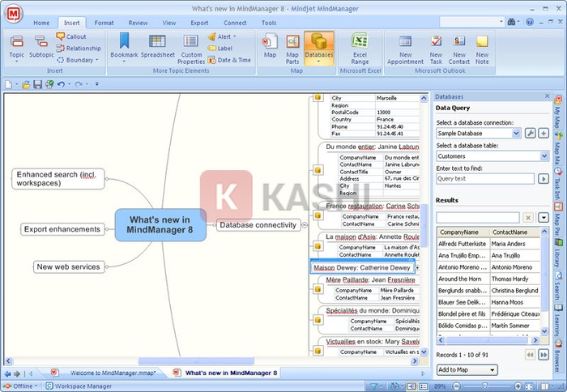Select the Export enhancements topic
Image resolution: width=567 pixels, height=392 pixels.
coord(62,229)
